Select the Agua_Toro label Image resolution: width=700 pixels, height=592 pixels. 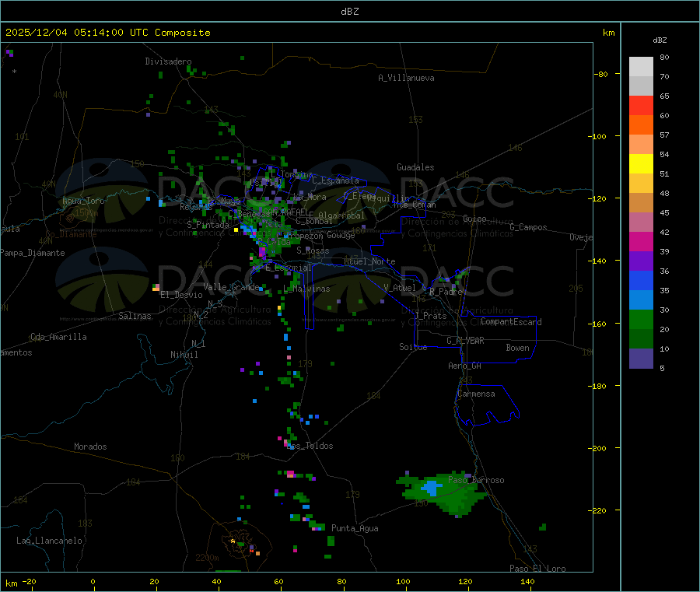pos(83,201)
